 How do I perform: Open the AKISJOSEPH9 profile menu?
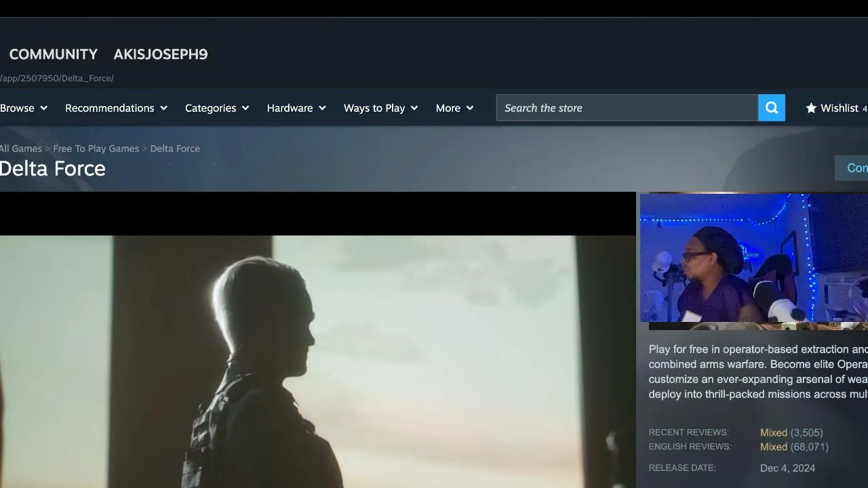click(161, 54)
